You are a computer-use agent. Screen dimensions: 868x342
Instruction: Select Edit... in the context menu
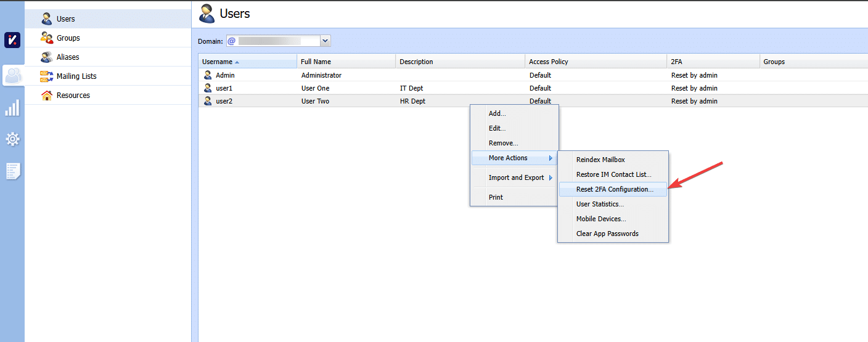pos(497,129)
